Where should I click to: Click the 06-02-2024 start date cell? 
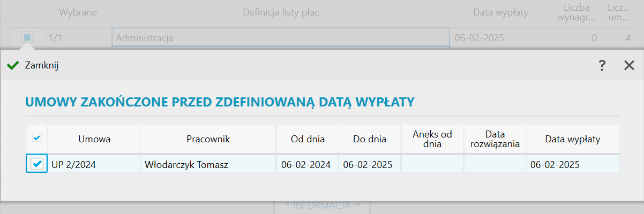pos(307,165)
